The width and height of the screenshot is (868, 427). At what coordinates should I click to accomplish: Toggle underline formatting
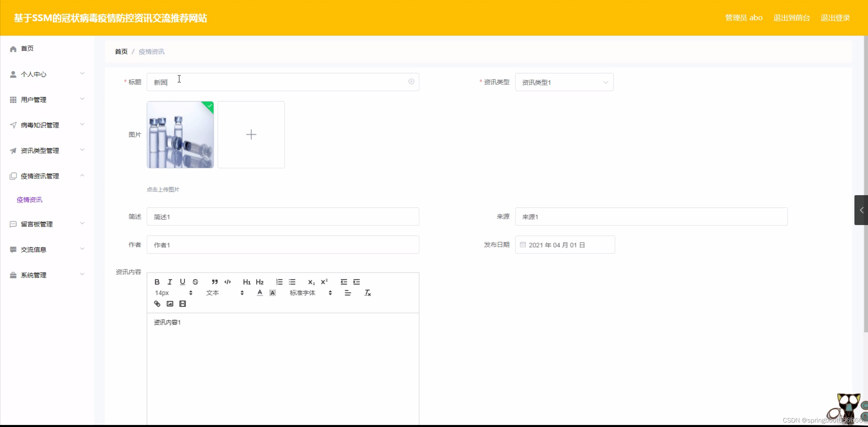coord(183,282)
